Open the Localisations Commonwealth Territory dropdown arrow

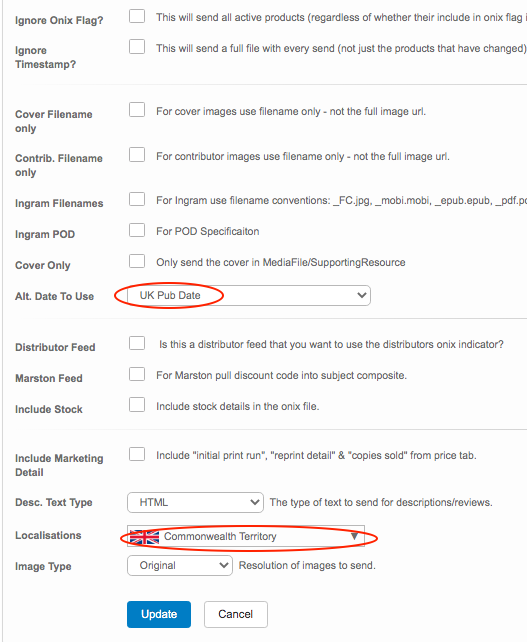tap(354, 536)
